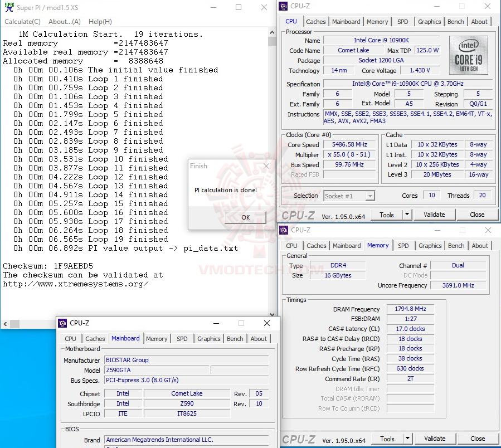Open About tab in top CPU-Z window

479,22
